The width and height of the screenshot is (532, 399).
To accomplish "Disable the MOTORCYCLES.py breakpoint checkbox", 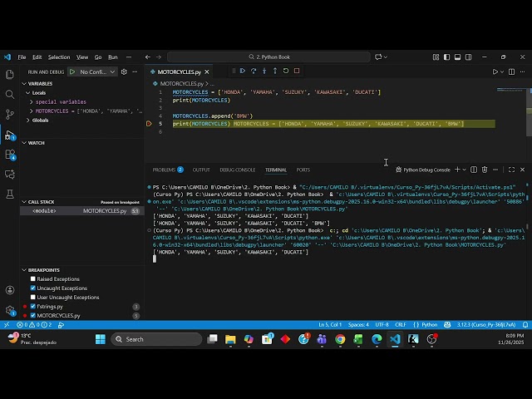I will tap(33, 316).
